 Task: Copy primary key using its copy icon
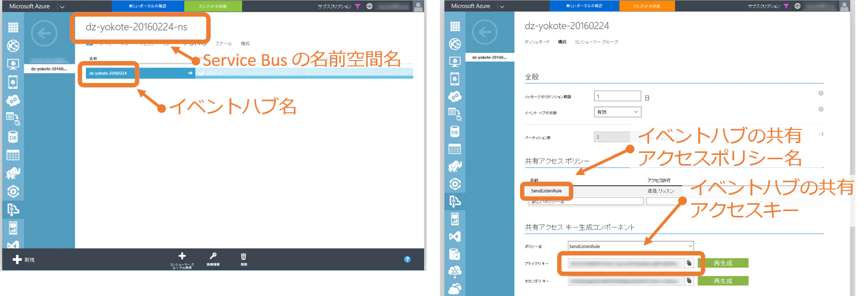tap(689, 263)
